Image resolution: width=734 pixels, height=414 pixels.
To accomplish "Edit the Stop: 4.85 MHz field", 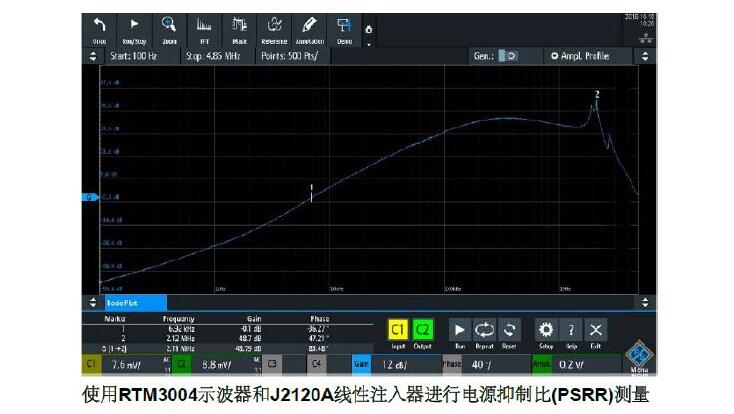I will pos(218,56).
